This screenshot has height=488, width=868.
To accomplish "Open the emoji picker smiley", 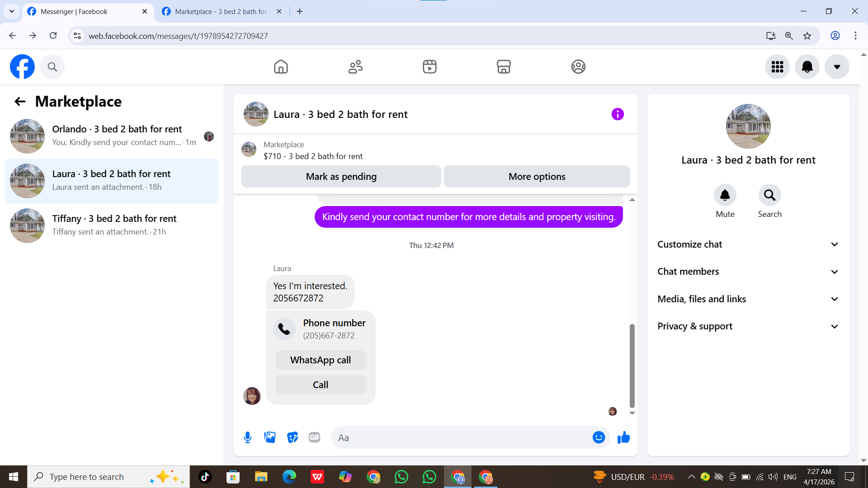I will [599, 437].
